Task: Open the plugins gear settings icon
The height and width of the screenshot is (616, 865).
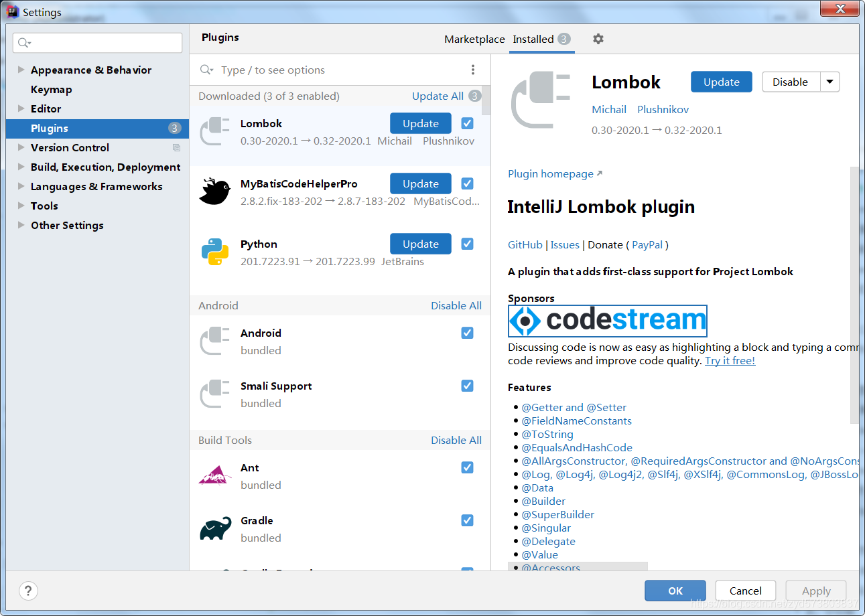Action: coord(598,39)
